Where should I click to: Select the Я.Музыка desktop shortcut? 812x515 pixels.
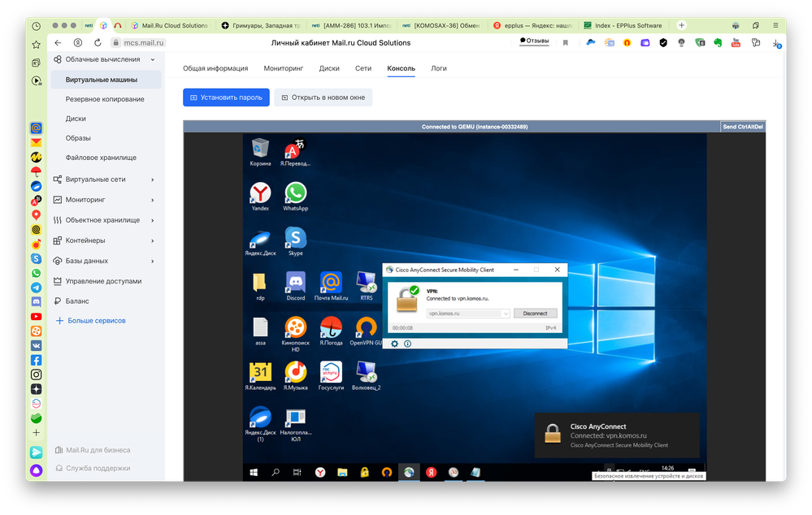(x=295, y=376)
